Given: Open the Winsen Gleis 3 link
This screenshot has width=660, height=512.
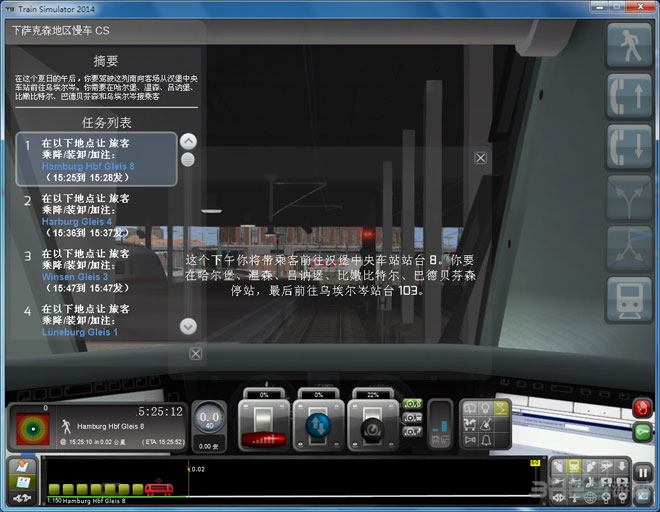Looking at the screenshot, I should pos(75,277).
